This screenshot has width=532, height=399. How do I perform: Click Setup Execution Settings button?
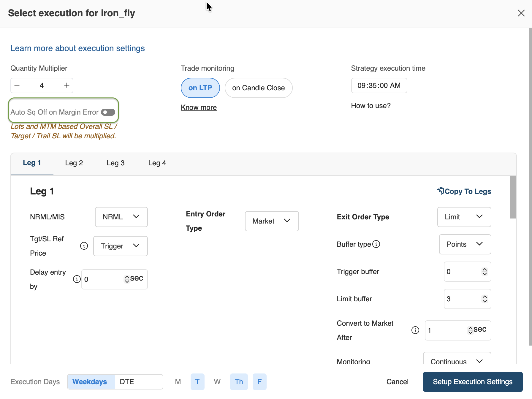472,381
